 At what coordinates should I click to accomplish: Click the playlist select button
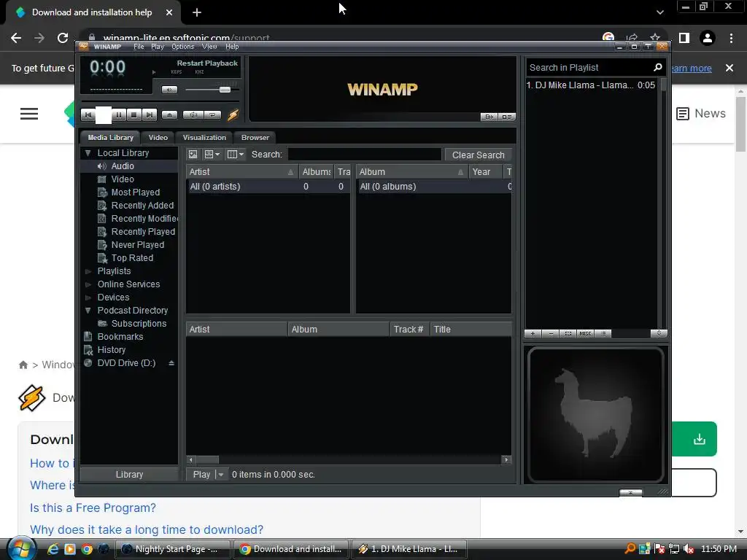pos(568,333)
